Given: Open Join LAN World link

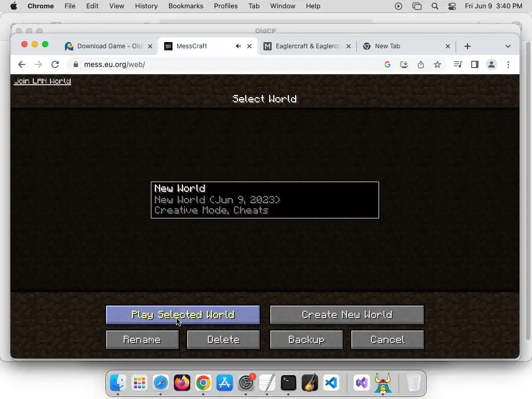Looking at the screenshot, I should (43, 81).
